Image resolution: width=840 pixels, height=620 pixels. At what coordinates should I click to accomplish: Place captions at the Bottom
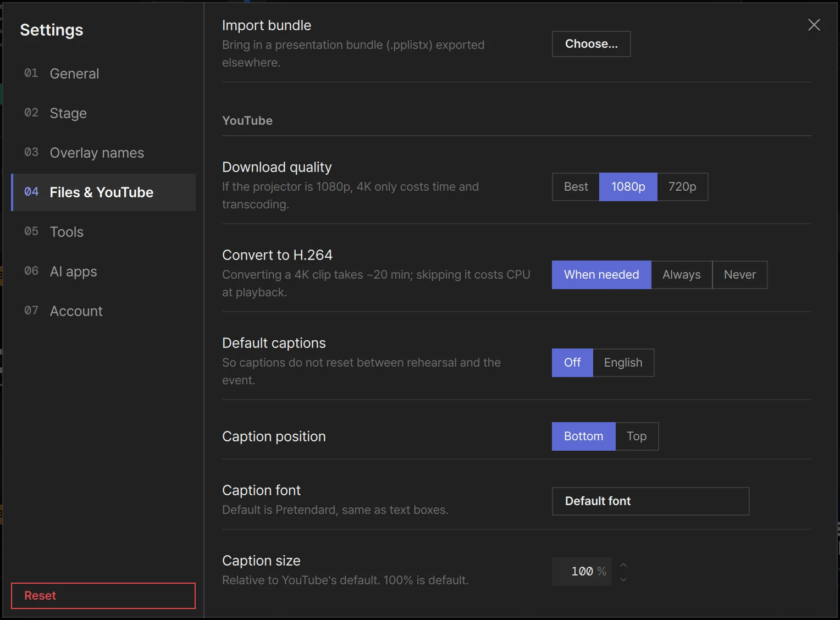click(584, 436)
